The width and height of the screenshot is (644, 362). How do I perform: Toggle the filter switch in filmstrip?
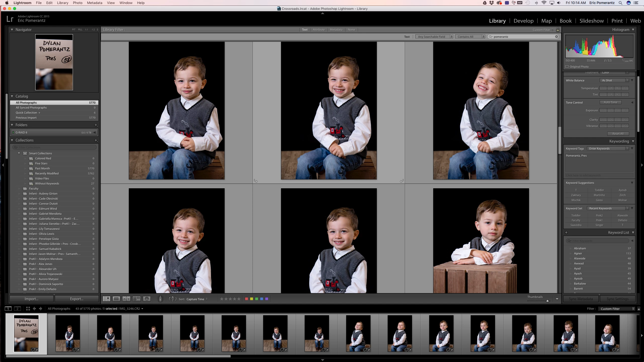tap(639, 309)
